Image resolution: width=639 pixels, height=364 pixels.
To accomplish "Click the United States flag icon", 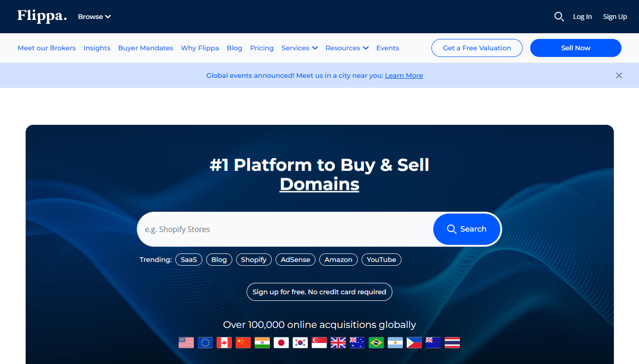I will click(186, 343).
